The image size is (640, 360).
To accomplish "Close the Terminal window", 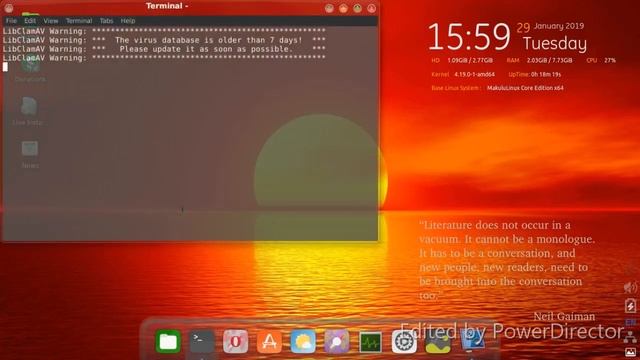I will [371, 8].
